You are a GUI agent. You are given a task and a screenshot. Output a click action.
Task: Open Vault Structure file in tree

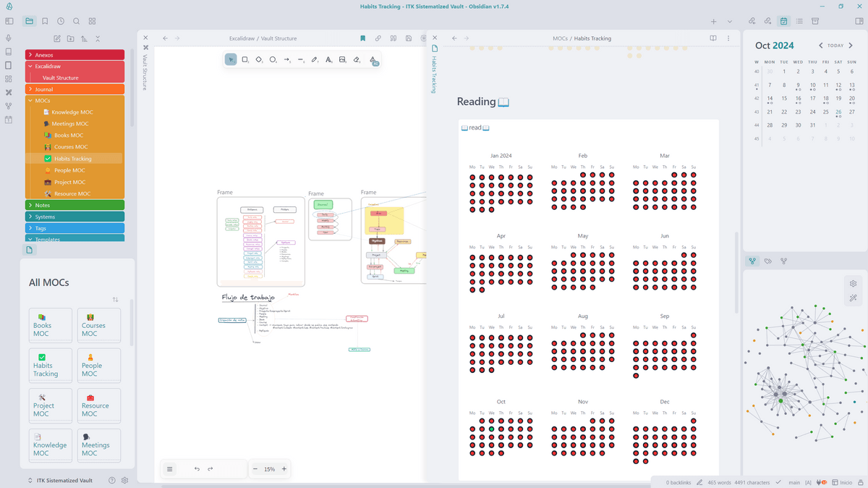(x=61, y=78)
